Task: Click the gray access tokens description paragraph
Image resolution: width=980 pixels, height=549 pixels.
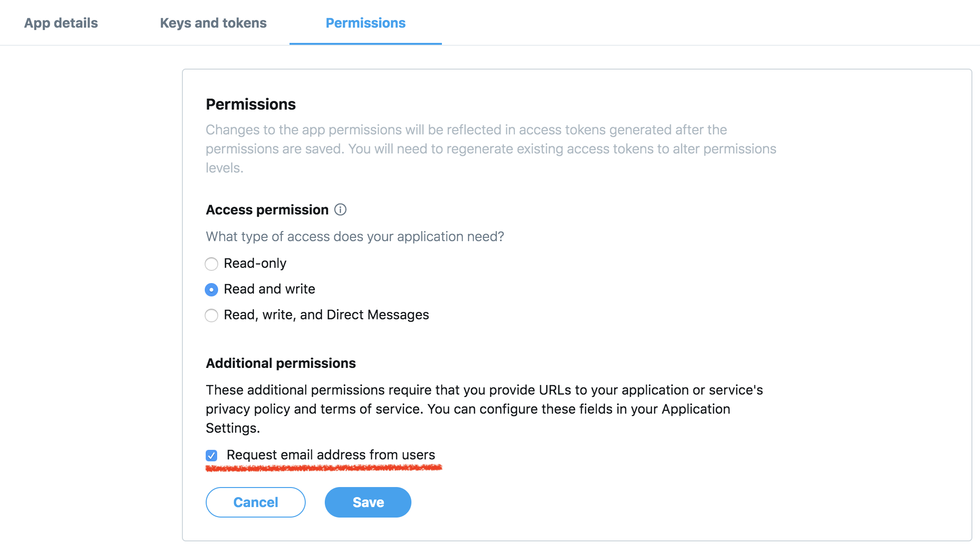Action: pyautogui.click(x=491, y=149)
